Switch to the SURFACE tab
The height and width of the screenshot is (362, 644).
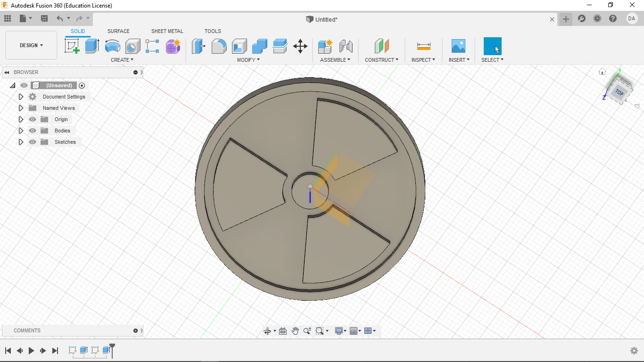pos(118,31)
